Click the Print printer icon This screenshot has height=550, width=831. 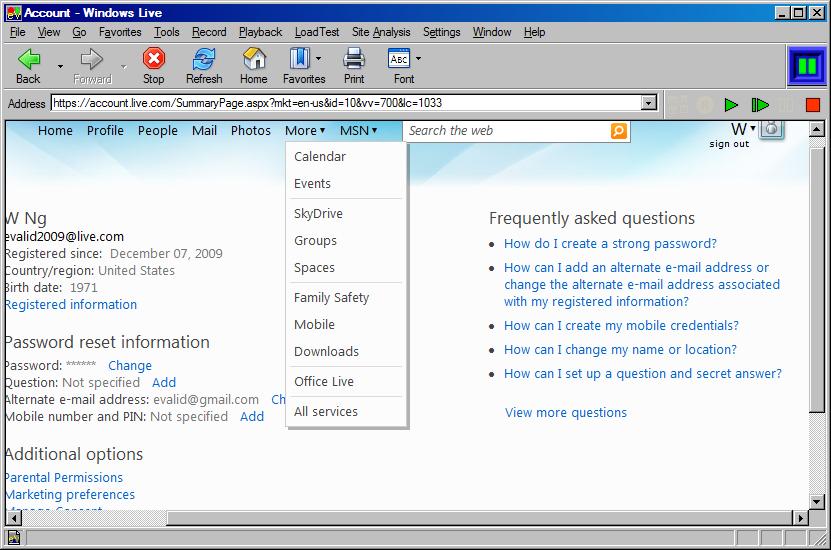coord(354,59)
